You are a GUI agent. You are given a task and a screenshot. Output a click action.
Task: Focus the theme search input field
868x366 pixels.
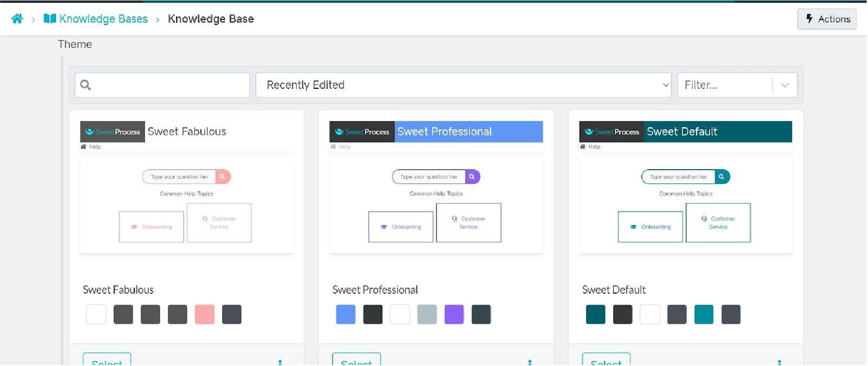[162, 85]
